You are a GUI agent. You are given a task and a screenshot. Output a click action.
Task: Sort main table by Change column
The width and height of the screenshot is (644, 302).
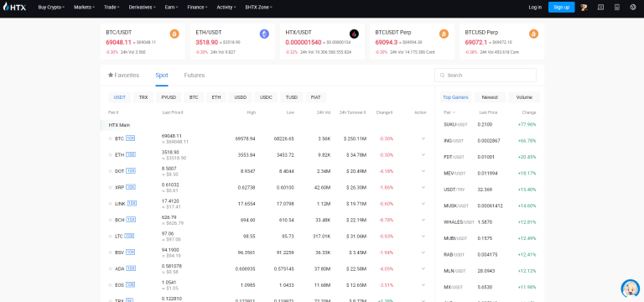[x=384, y=112]
